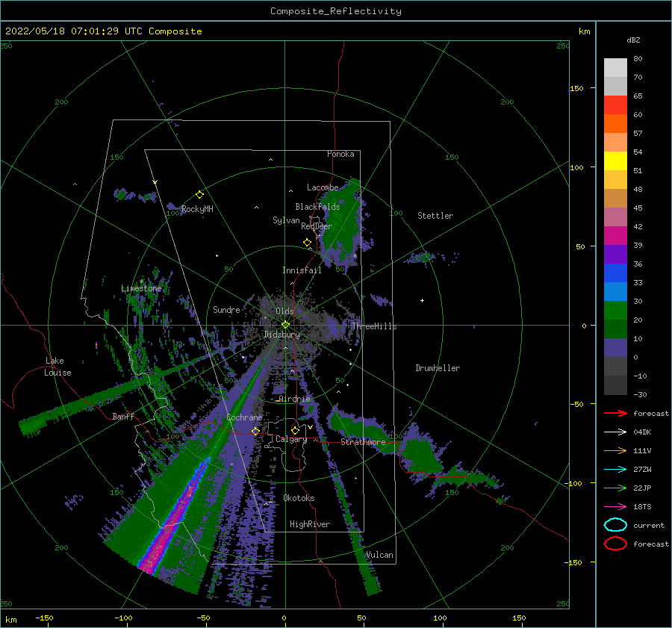Click the Airdrie city label
This screenshot has width=672, height=628.
tap(294, 399)
